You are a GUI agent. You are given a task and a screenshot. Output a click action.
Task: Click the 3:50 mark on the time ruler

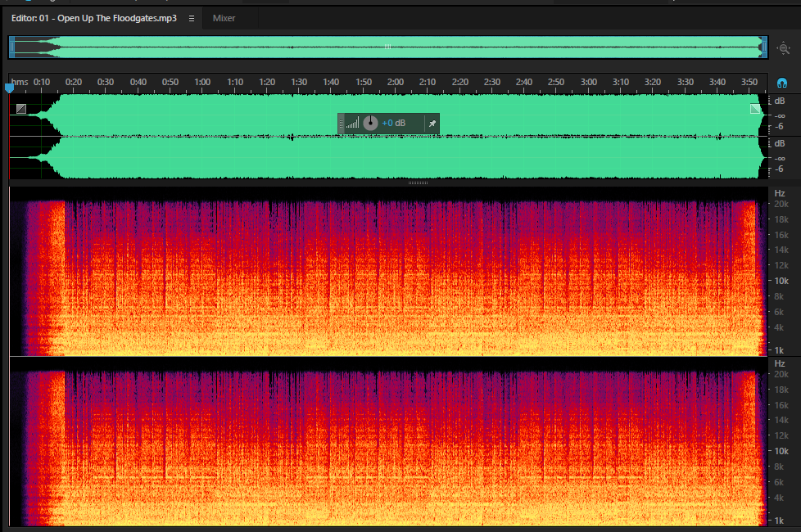pos(749,82)
